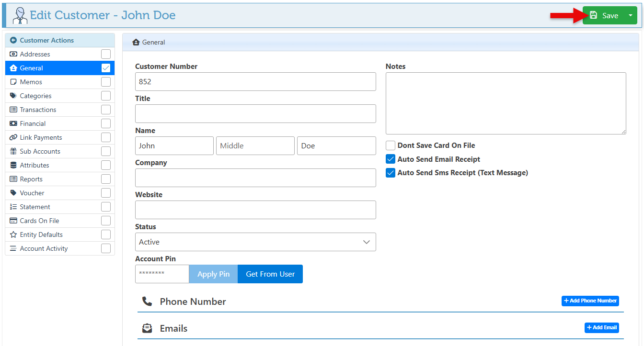This screenshot has width=644, height=346.
Task: Click the Attributes database icon
Action: [13, 165]
